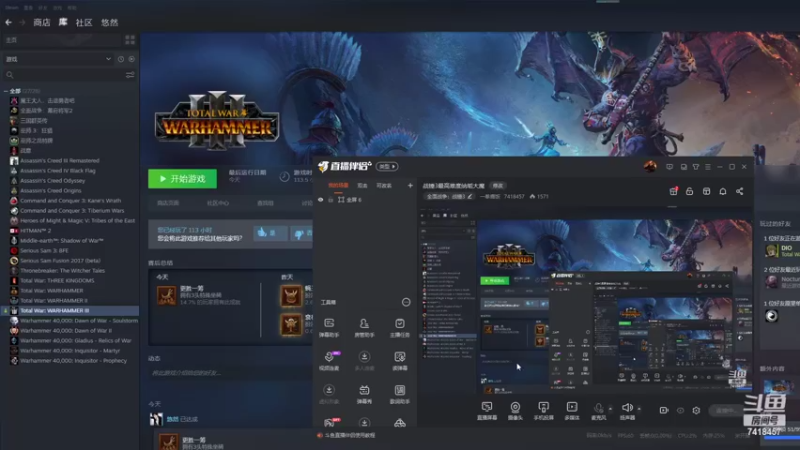The image size is (800, 450).
Task: Open the 弹幕秀 tool icon
Action: pos(364,393)
